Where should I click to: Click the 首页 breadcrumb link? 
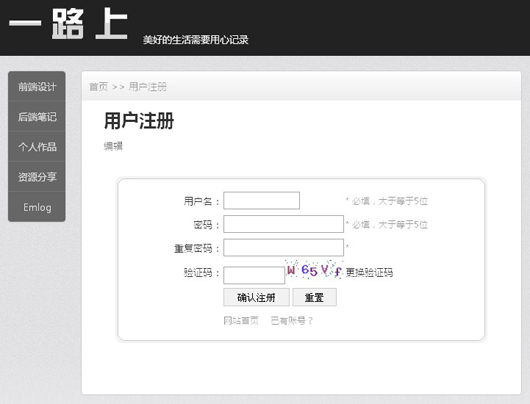click(x=98, y=87)
